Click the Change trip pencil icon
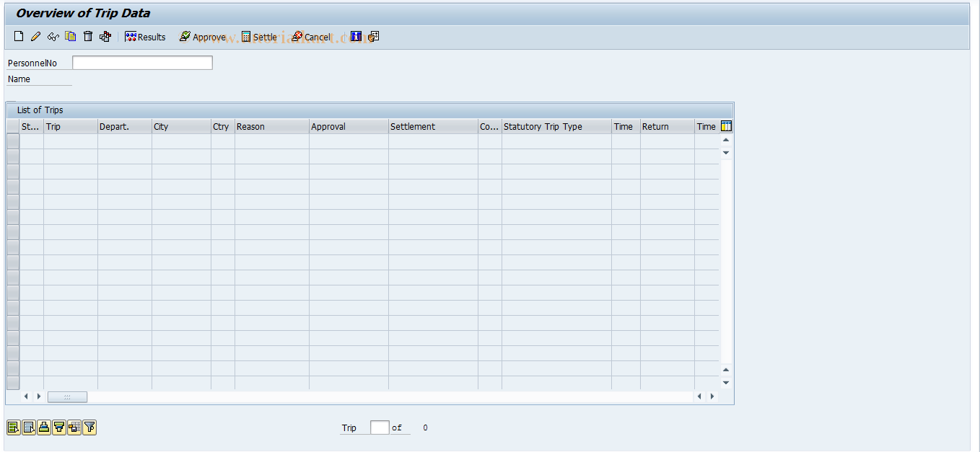 click(36, 37)
